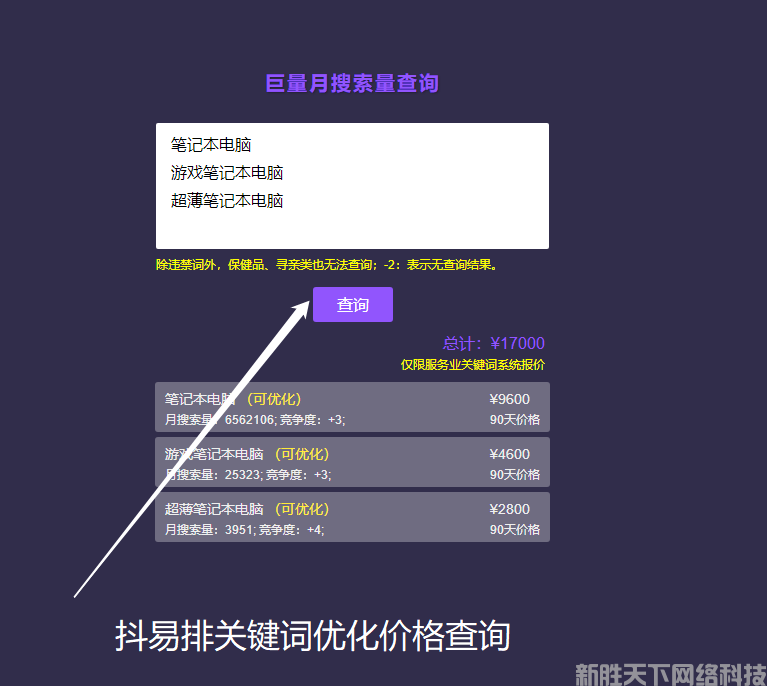This screenshot has width=767, height=686.
Task: Click the yellow restricted-words notice below the textarea
Action: click(326, 265)
